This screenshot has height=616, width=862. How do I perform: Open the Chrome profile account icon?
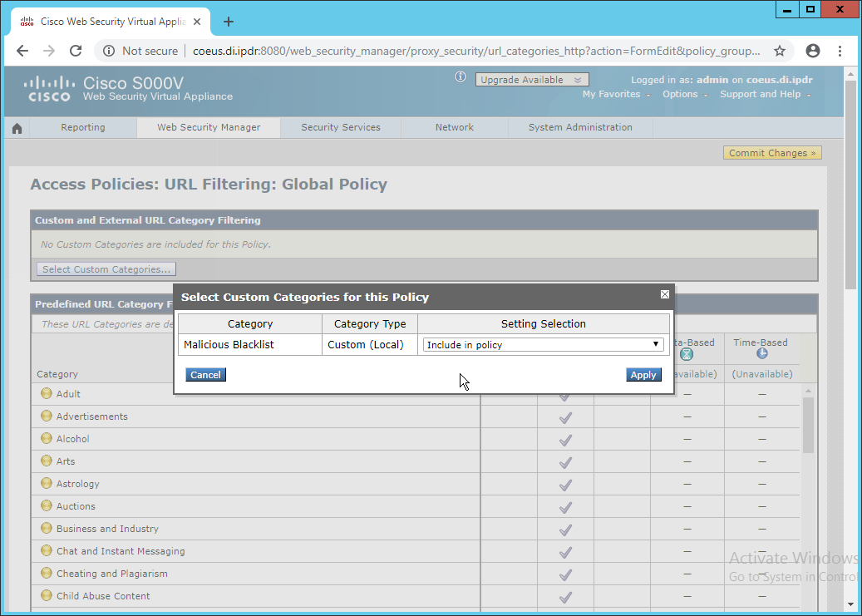(812, 52)
